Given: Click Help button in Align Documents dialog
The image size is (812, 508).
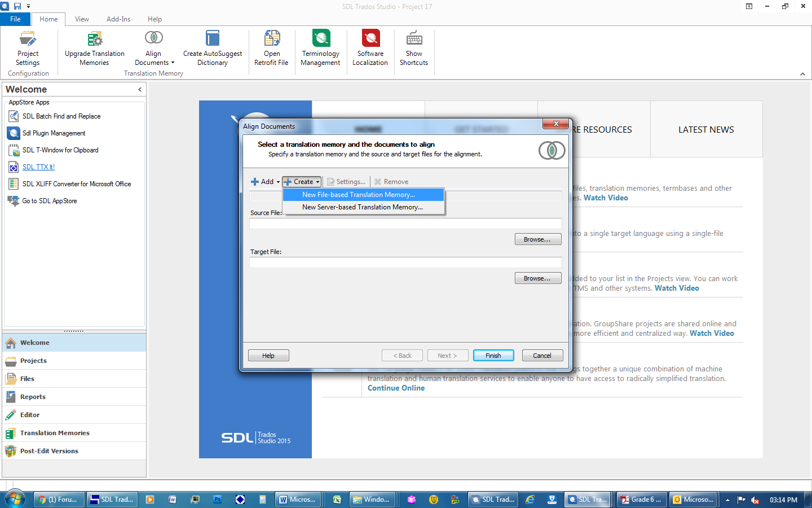Looking at the screenshot, I should (x=268, y=356).
